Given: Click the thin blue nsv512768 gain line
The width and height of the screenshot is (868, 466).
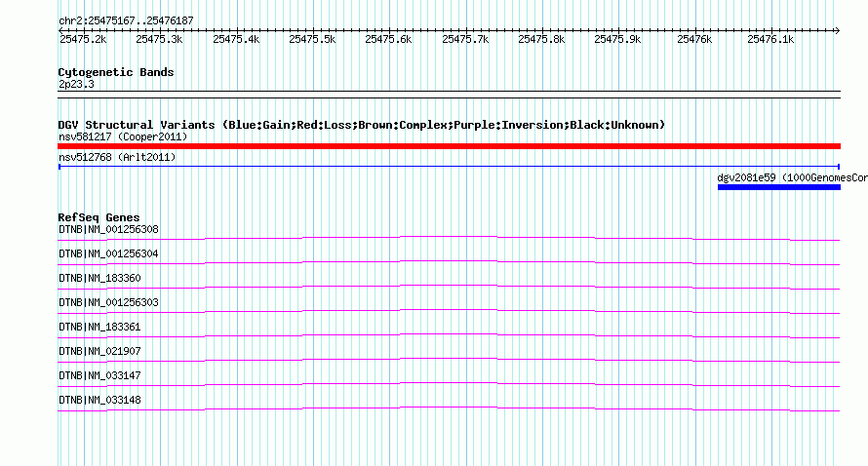Looking at the screenshot, I should coord(449,167).
